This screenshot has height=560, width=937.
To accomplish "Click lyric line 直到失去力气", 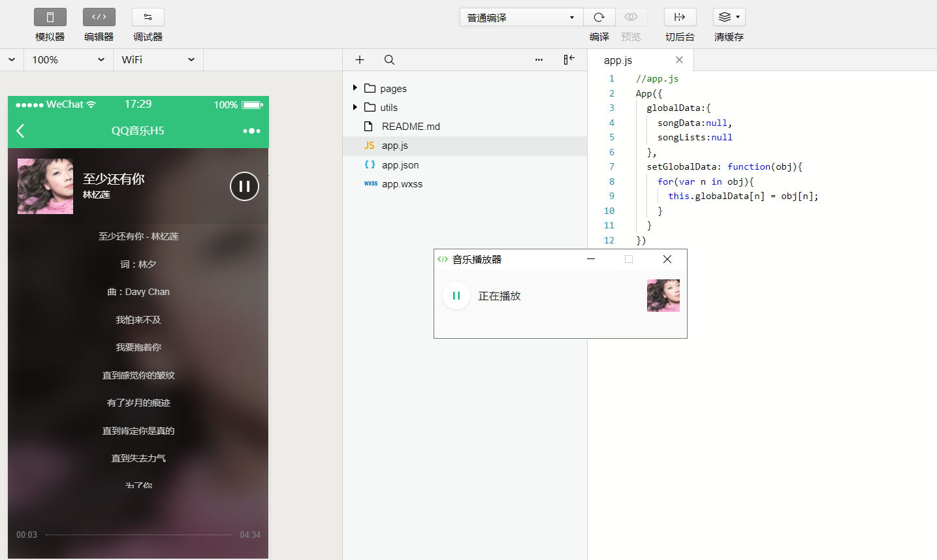I will point(138,458).
